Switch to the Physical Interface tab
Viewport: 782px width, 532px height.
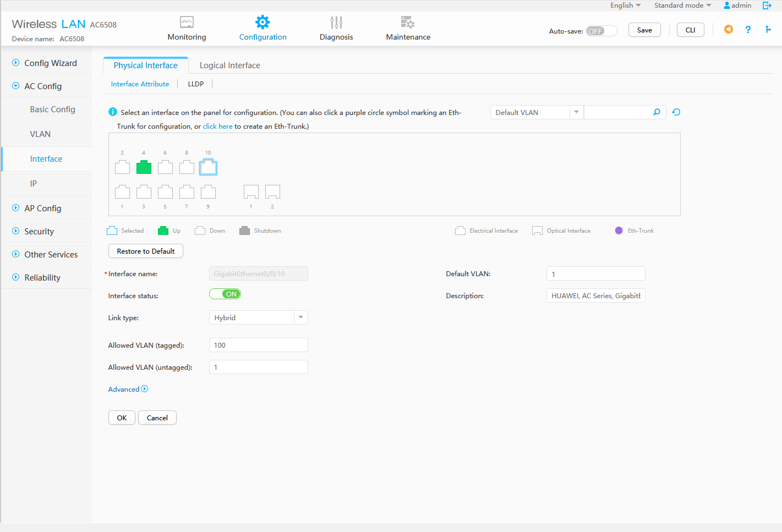click(x=146, y=65)
